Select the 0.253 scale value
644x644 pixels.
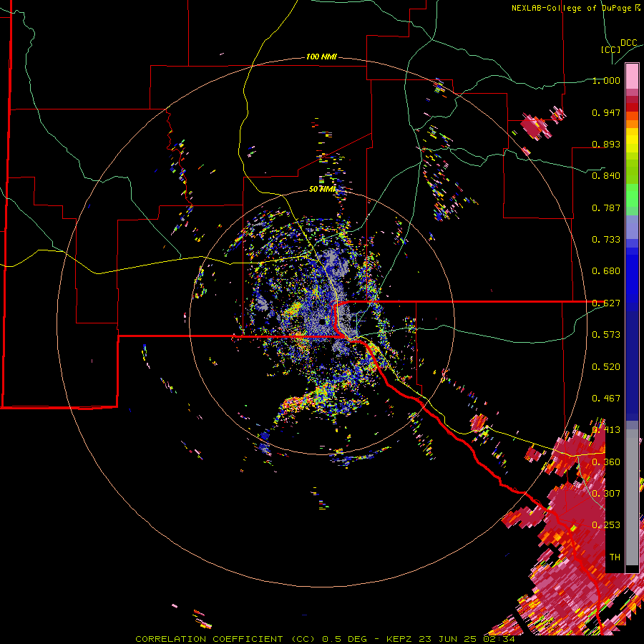point(606,525)
